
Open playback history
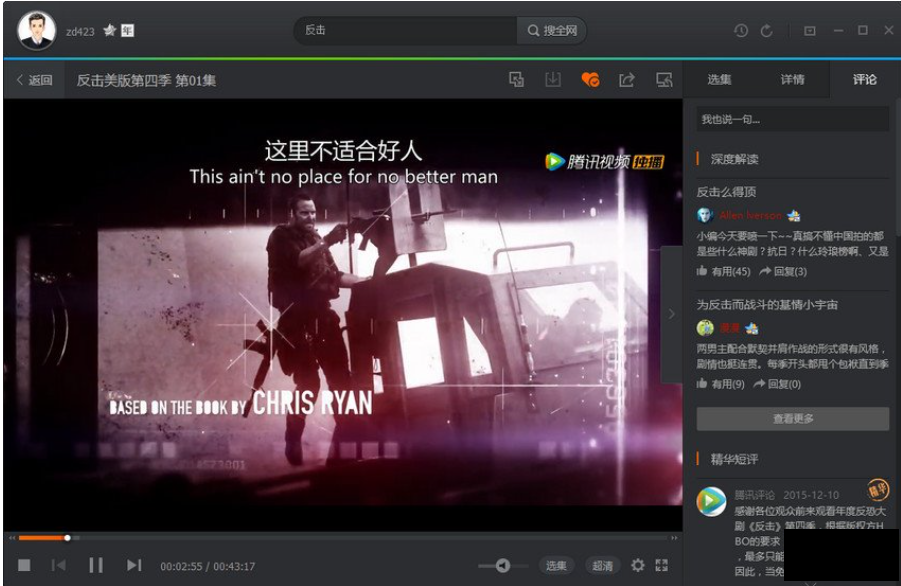740,30
